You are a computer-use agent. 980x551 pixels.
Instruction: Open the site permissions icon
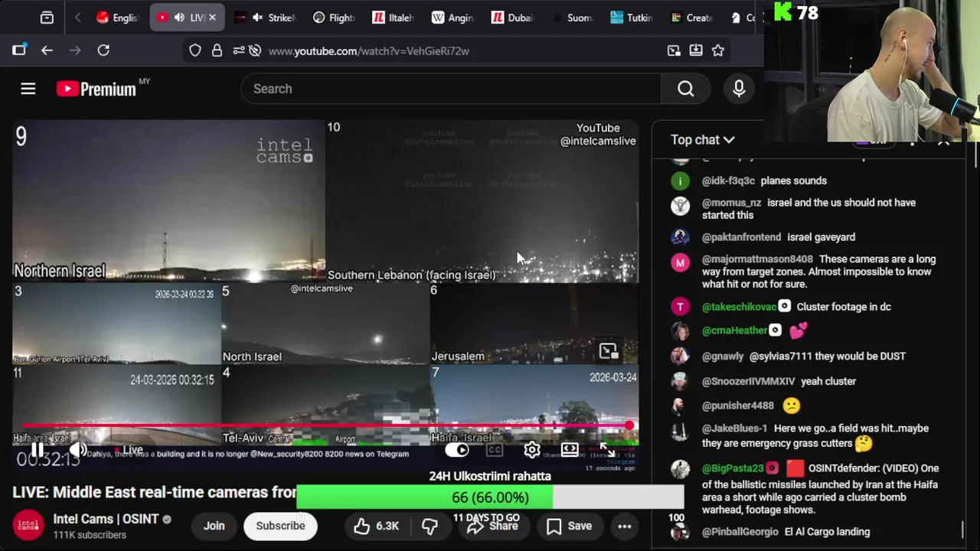click(x=238, y=51)
